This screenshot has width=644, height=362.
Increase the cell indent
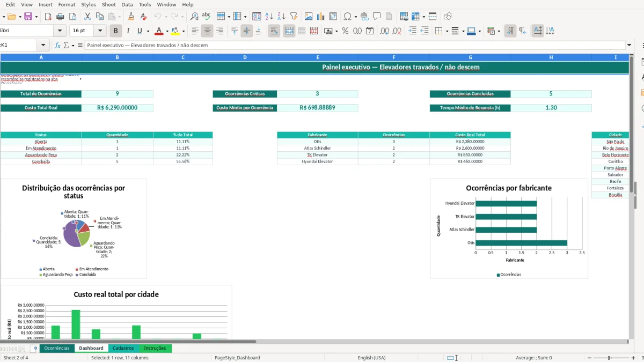coord(412,31)
